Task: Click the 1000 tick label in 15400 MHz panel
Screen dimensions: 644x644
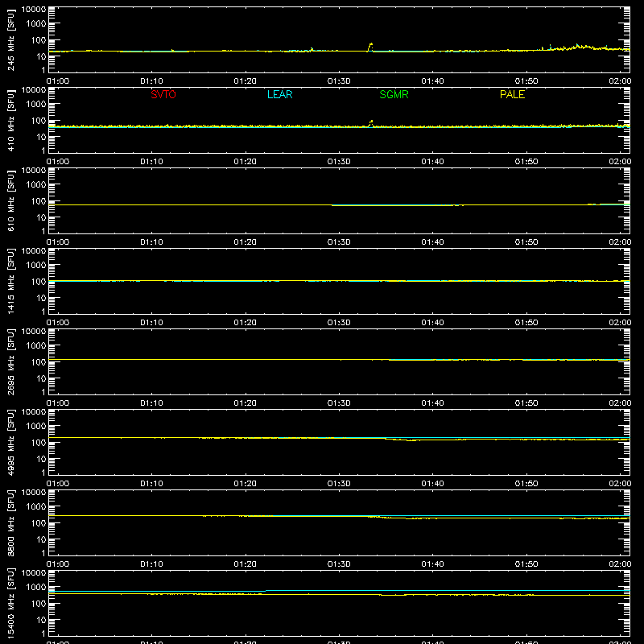Action: coord(36,588)
